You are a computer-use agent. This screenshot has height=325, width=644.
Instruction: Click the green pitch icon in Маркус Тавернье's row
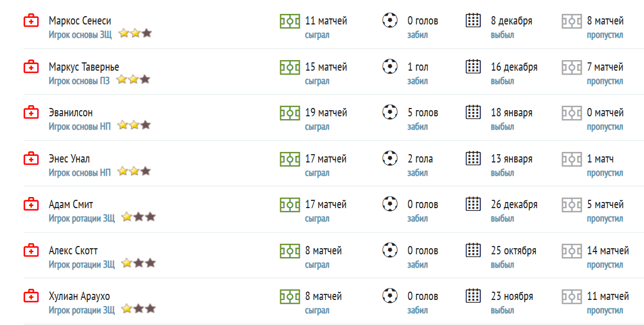point(290,67)
